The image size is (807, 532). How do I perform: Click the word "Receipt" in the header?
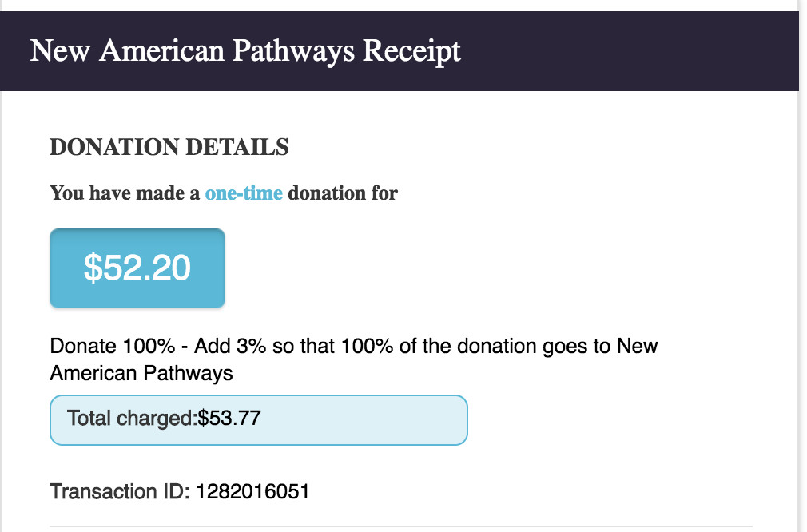(x=411, y=51)
